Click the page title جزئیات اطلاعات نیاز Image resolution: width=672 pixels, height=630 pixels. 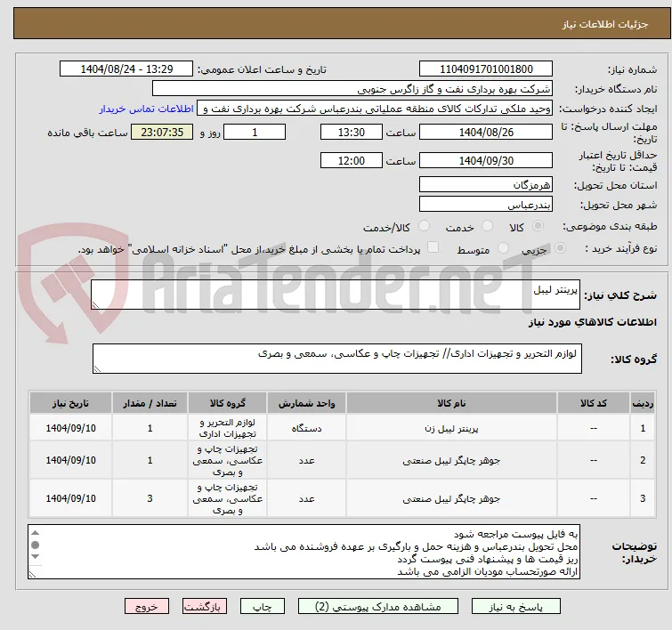(605, 24)
